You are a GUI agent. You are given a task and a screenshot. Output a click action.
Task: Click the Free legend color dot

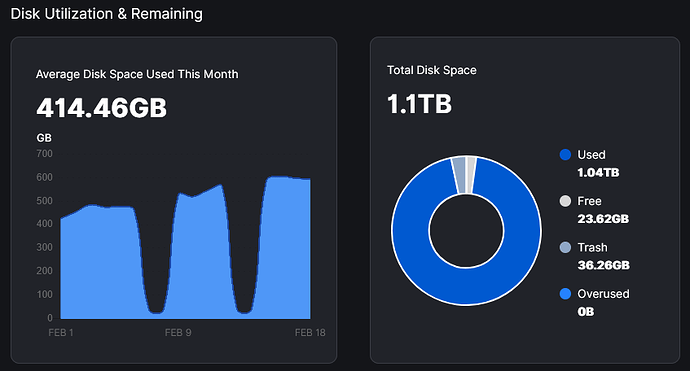(x=565, y=201)
